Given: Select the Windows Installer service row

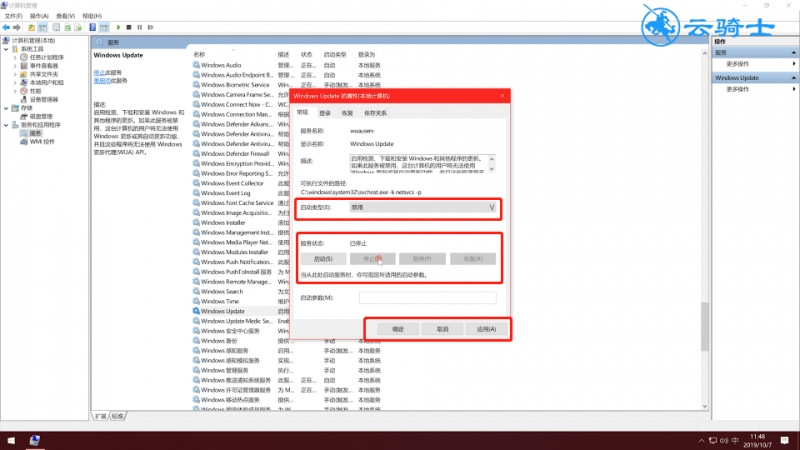Looking at the screenshot, I should [x=223, y=222].
